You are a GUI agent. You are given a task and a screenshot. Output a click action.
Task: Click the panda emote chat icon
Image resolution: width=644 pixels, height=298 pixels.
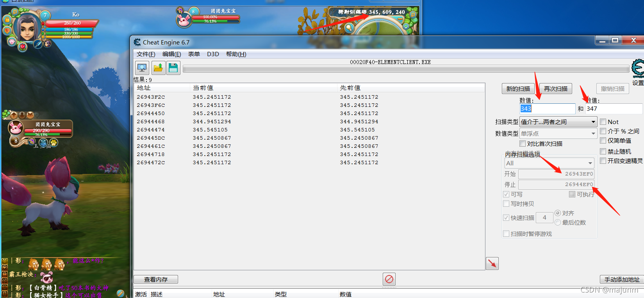(x=46, y=277)
